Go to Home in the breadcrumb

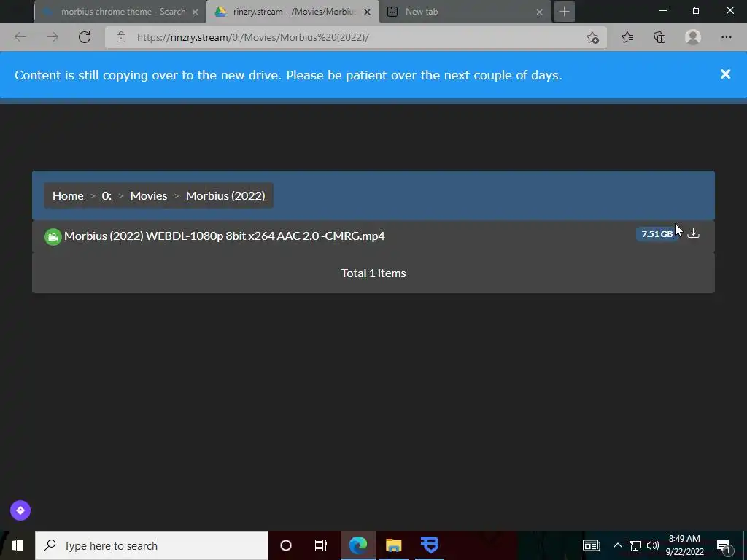(68, 195)
